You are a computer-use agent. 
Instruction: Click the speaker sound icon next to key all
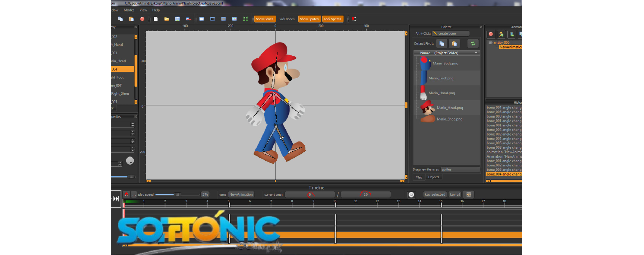[469, 195]
